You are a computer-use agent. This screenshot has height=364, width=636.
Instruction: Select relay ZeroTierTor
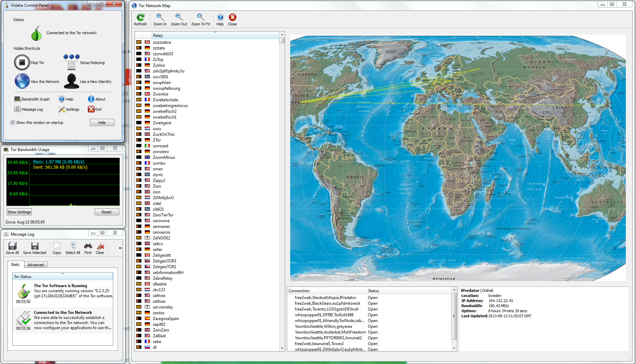click(x=207, y=215)
